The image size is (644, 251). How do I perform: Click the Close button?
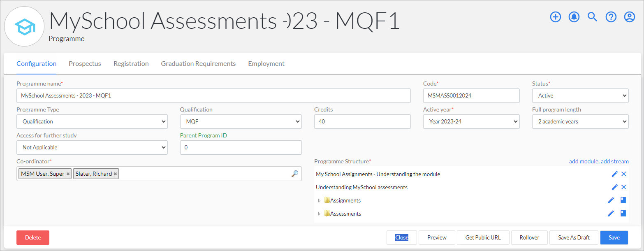402,237
